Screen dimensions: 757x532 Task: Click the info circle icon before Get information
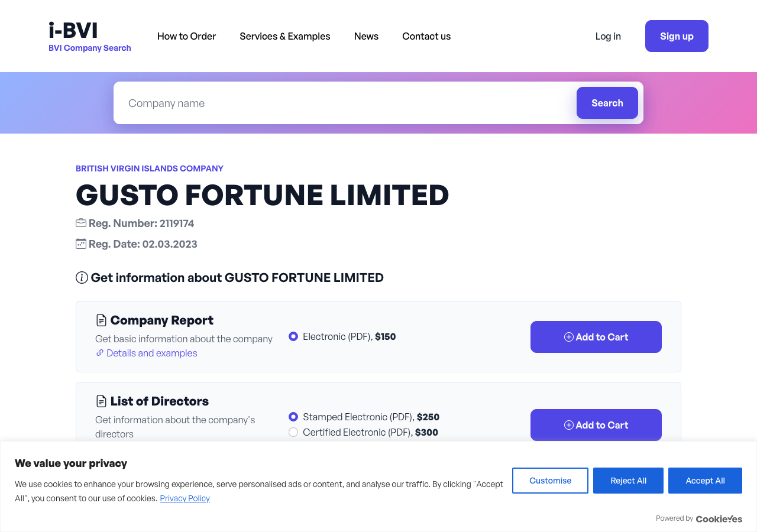[82, 277]
